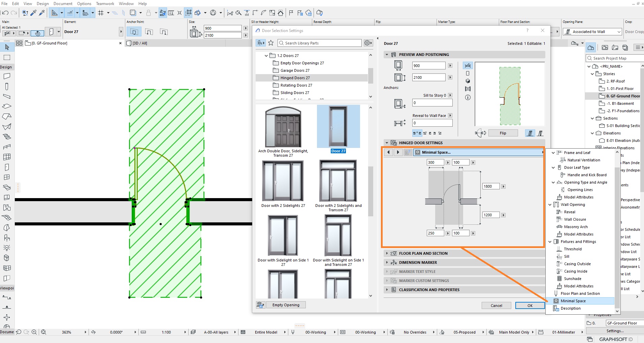
Task: Select the Curtain Wall tool in the toolbox
Action: [7, 157]
